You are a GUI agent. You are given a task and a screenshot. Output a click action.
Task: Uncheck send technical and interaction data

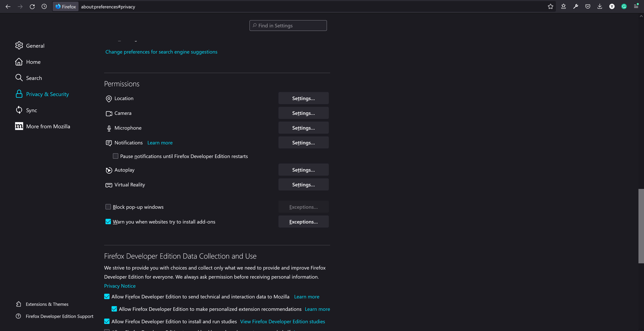click(107, 296)
